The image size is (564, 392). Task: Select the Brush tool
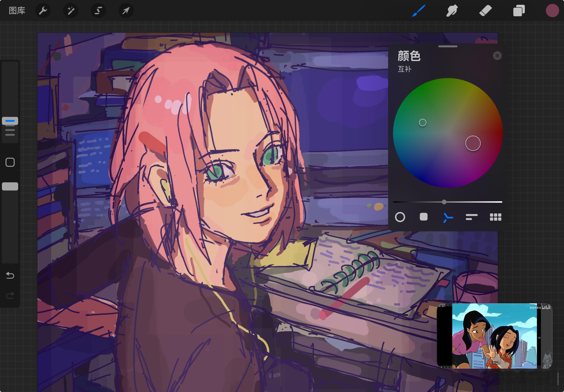418,11
